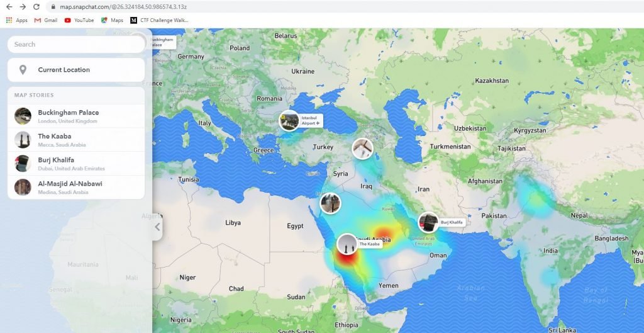644x333 pixels.
Task: Open the YouTube bookmark
Action: click(79, 20)
